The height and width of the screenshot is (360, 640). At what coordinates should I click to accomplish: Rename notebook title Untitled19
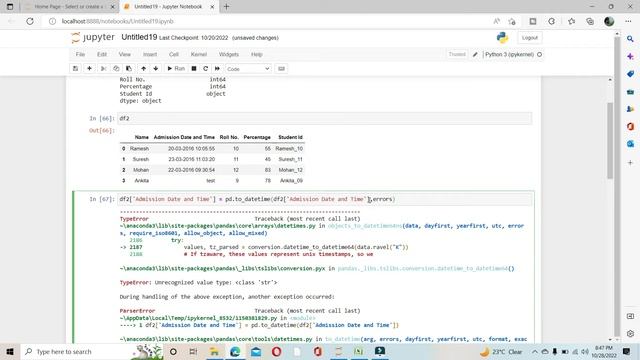[x=139, y=37]
